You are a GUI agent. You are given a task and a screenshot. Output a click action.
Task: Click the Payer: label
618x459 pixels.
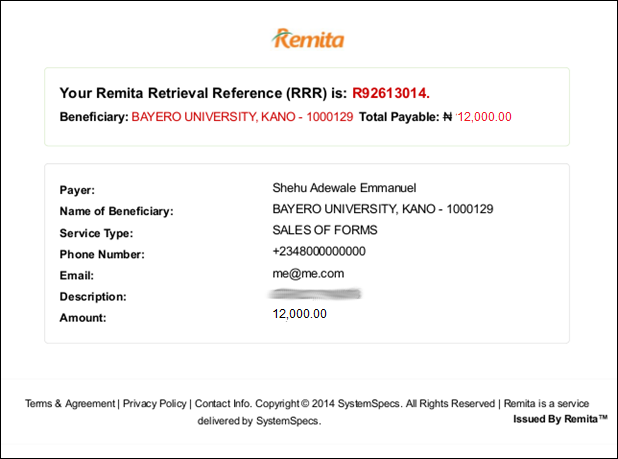point(77,190)
